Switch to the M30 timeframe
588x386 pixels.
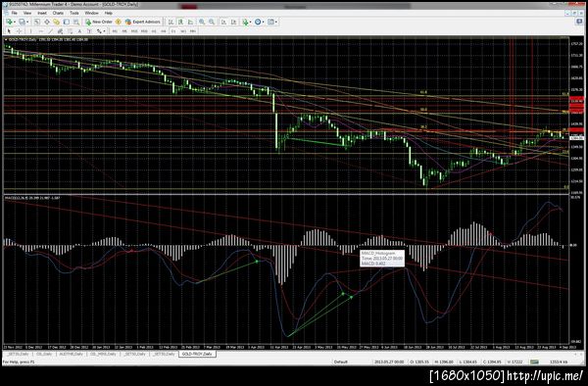point(144,31)
